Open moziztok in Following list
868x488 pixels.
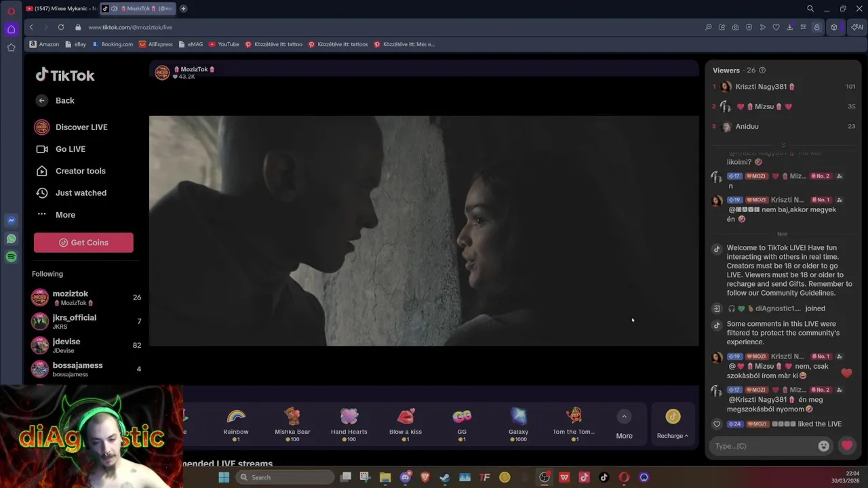coord(86,298)
